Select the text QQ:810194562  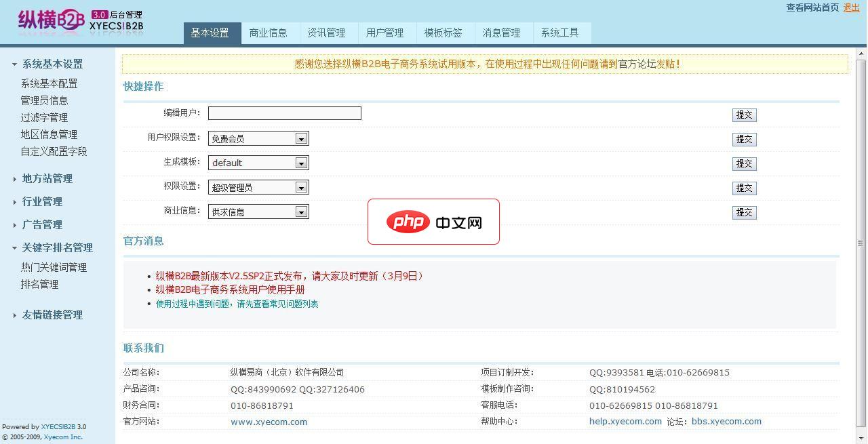pos(622,389)
